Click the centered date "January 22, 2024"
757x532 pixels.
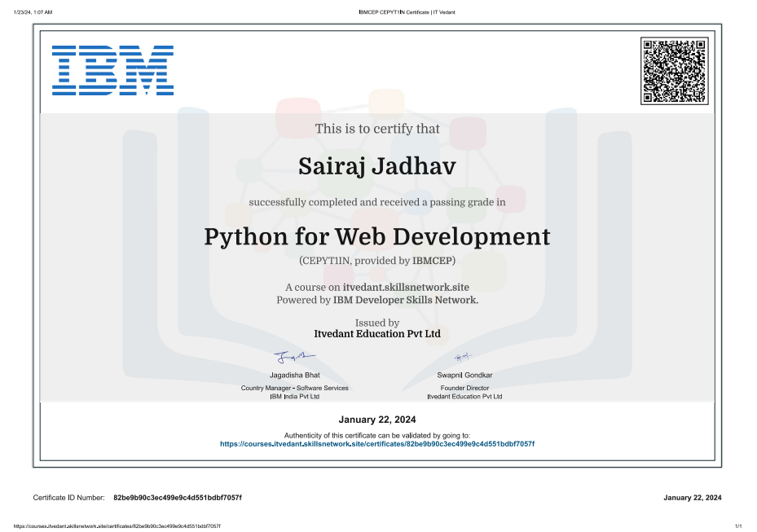pos(377,420)
